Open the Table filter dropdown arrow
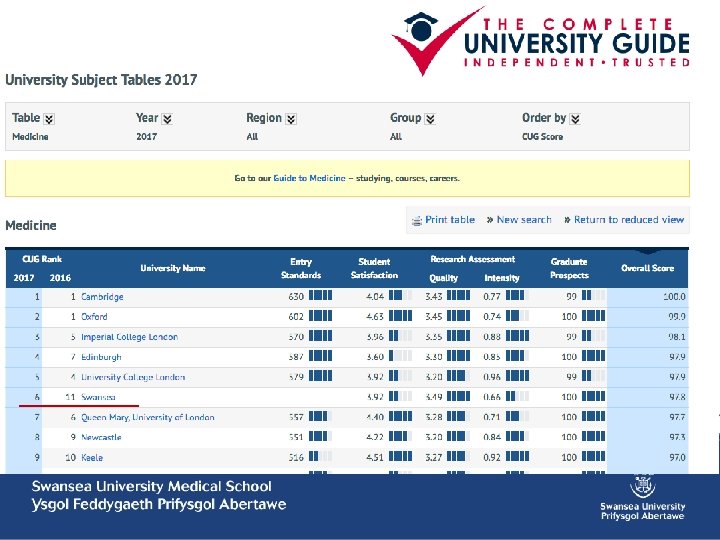The image size is (720, 540). [x=49, y=119]
